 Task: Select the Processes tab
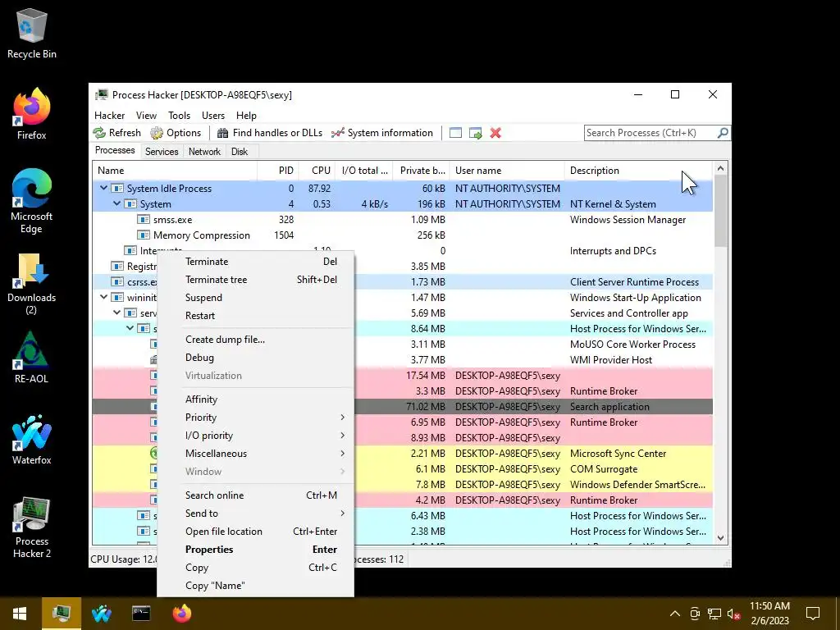[x=115, y=150]
